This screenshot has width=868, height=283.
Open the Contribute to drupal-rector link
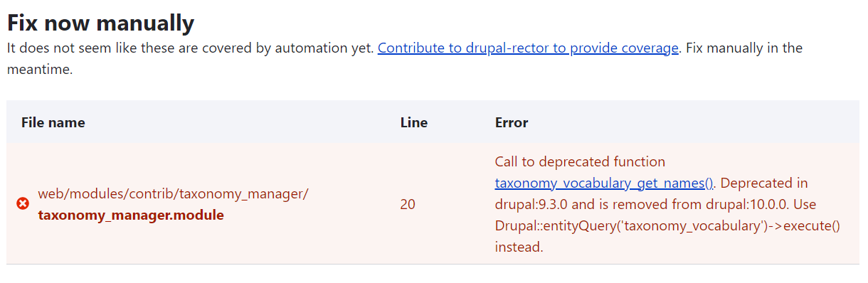[x=528, y=48]
